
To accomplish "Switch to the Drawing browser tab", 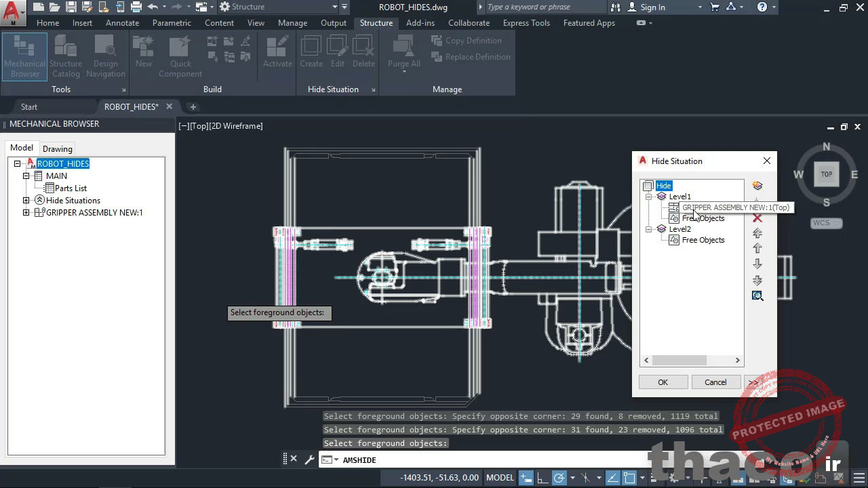I will (58, 148).
